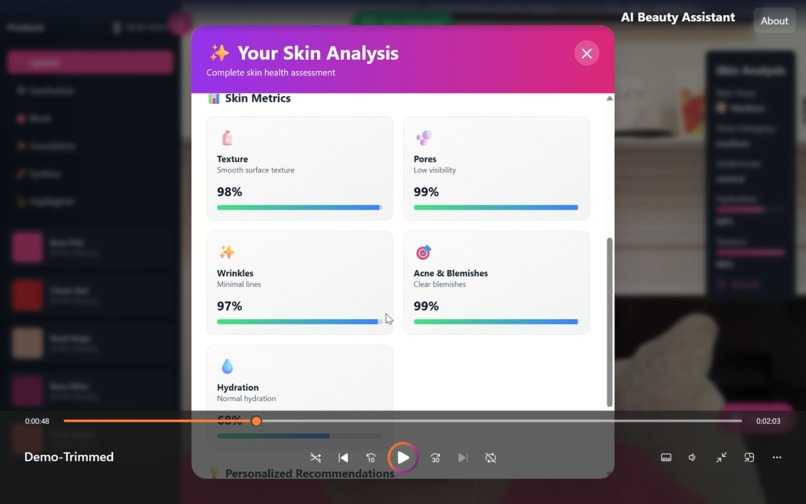Viewport: 806px width, 504px height.
Task: Click the Hydration water drop icon
Action: pos(227,366)
